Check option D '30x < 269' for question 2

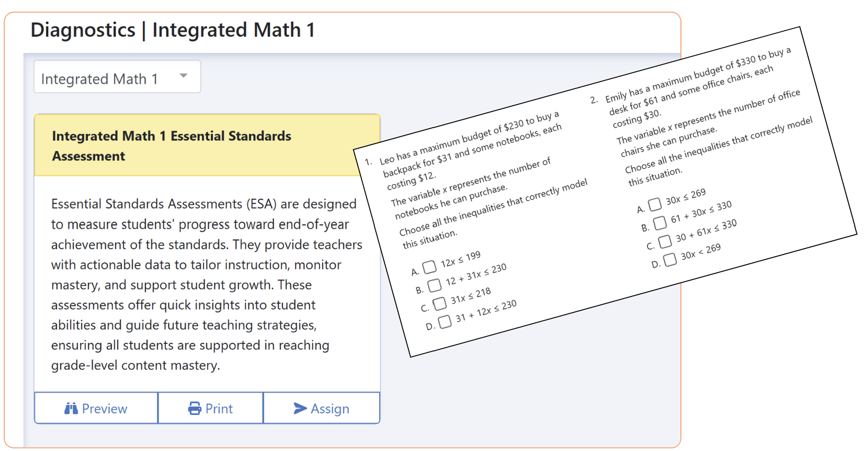(x=670, y=260)
